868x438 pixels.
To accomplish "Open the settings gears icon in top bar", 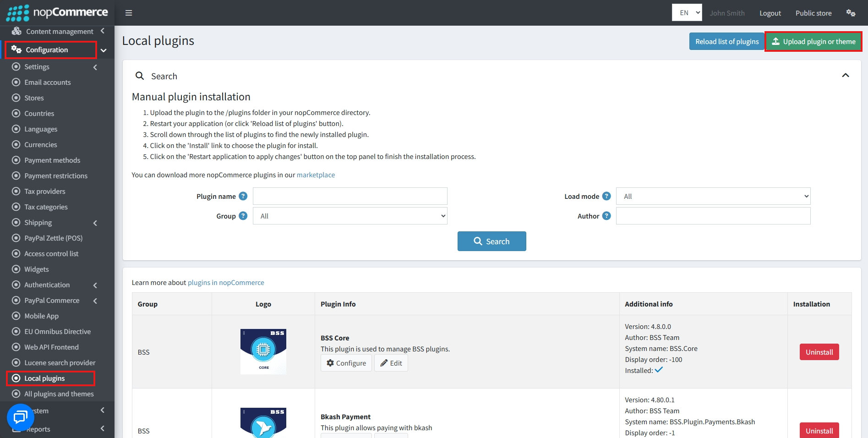I will click(851, 13).
